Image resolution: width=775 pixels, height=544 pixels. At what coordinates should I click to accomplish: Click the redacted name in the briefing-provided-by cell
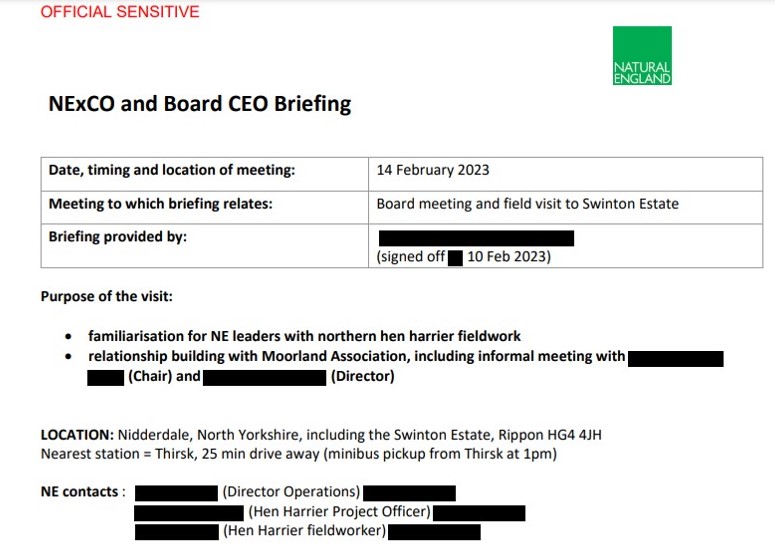[476, 238]
